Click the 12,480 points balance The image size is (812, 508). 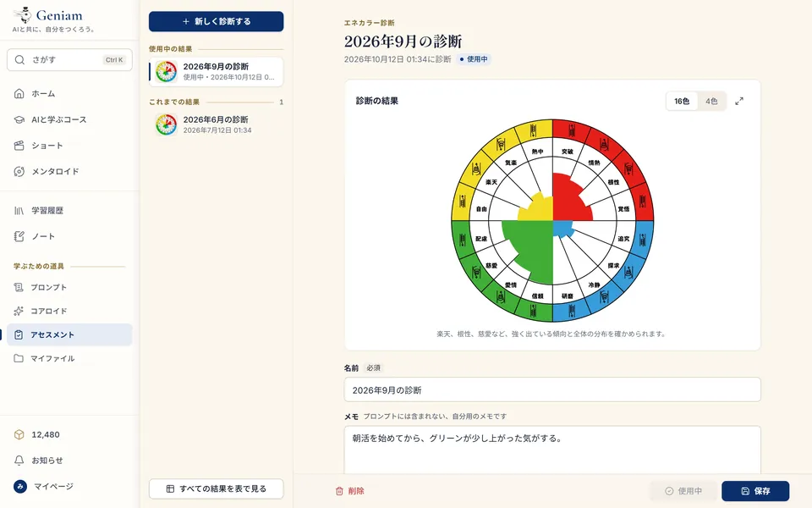click(x=46, y=434)
